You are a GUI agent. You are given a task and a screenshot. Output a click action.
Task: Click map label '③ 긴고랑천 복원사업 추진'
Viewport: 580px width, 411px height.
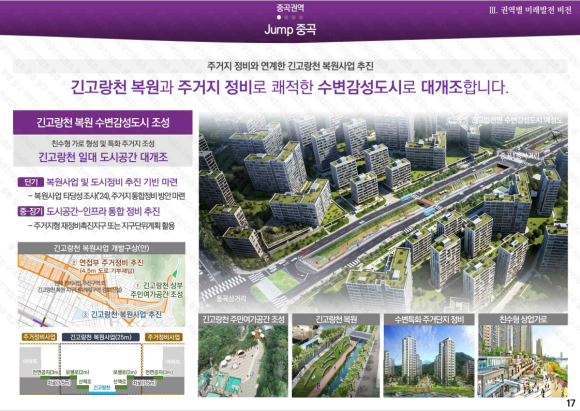[122, 314]
